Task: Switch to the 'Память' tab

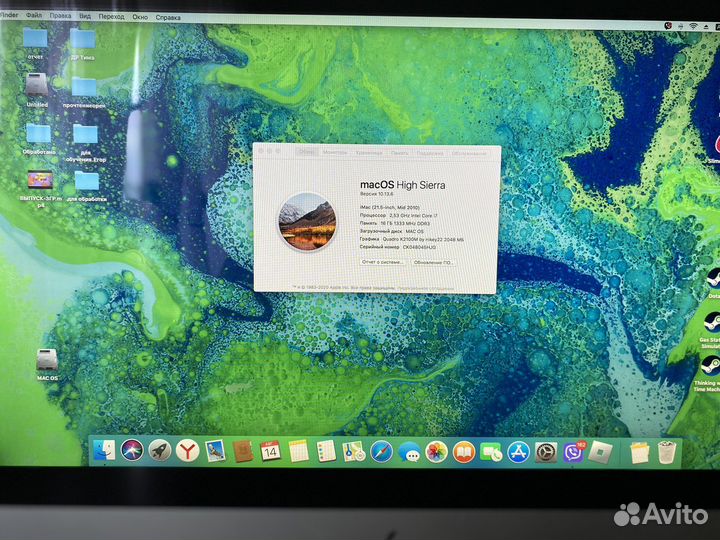Action: (399, 153)
